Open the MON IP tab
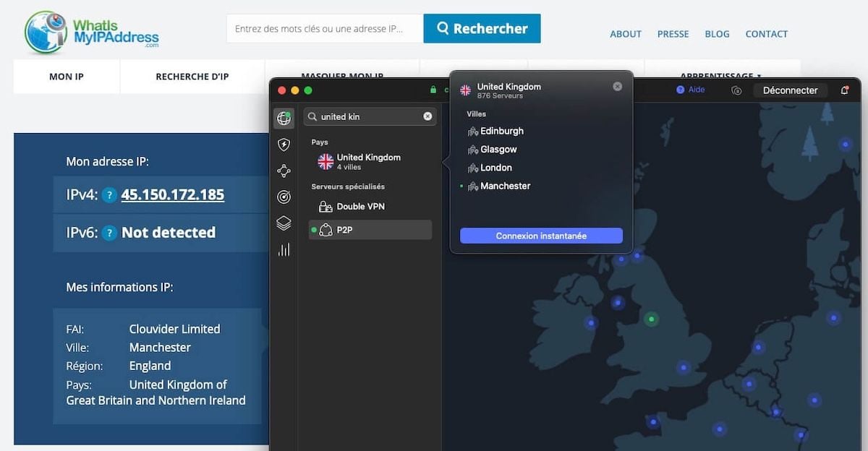The height and width of the screenshot is (451, 868). pos(67,77)
